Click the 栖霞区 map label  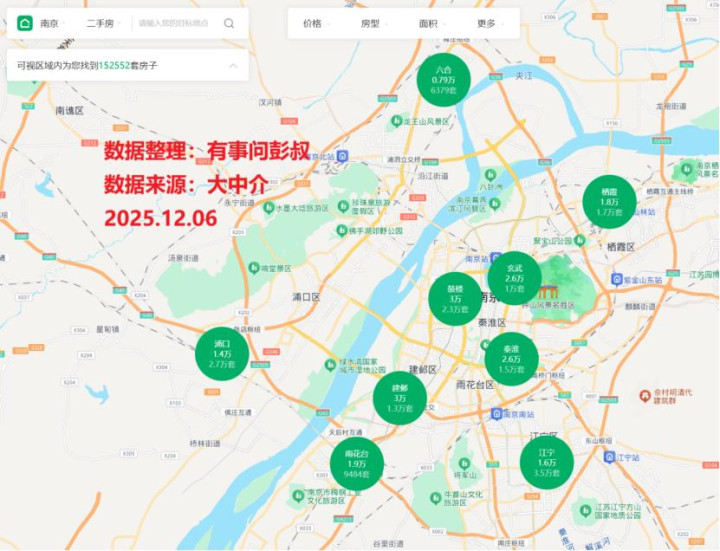[621, 247]
